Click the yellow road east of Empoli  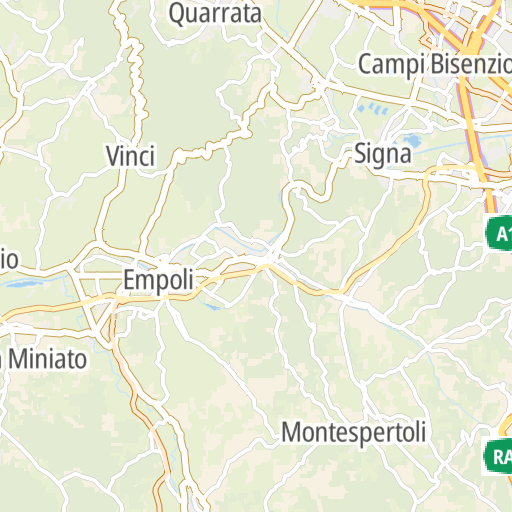[x=233, y=274]
